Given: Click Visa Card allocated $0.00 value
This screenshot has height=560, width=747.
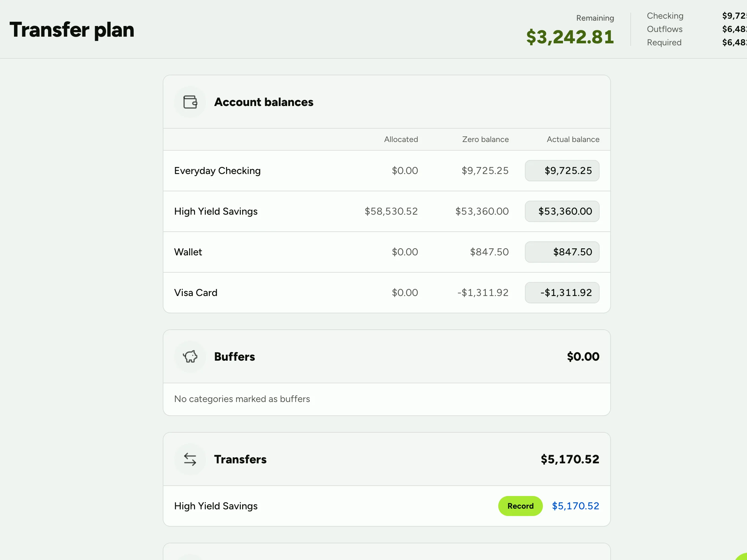Looking at the screenshot, I should pos(405,293).
